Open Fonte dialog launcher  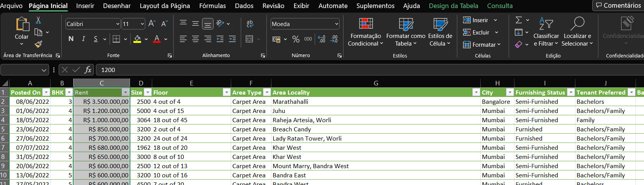tap(170, 56)
